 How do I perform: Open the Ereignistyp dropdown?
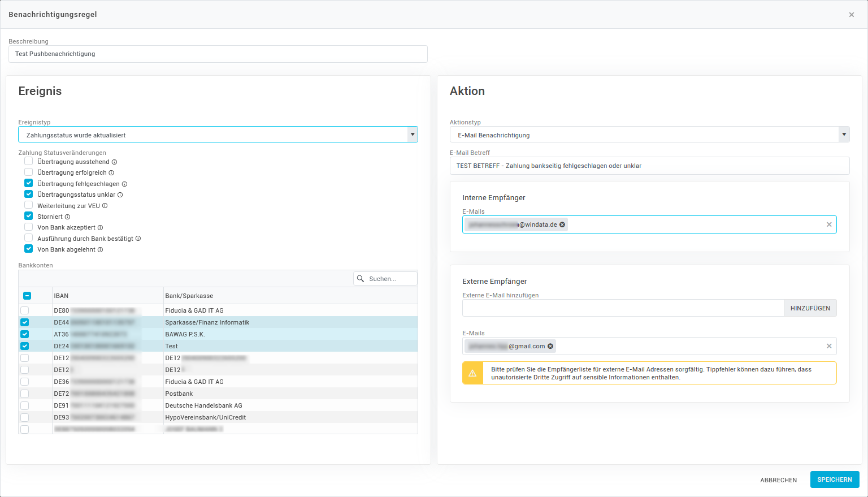(x=413, y=135)
